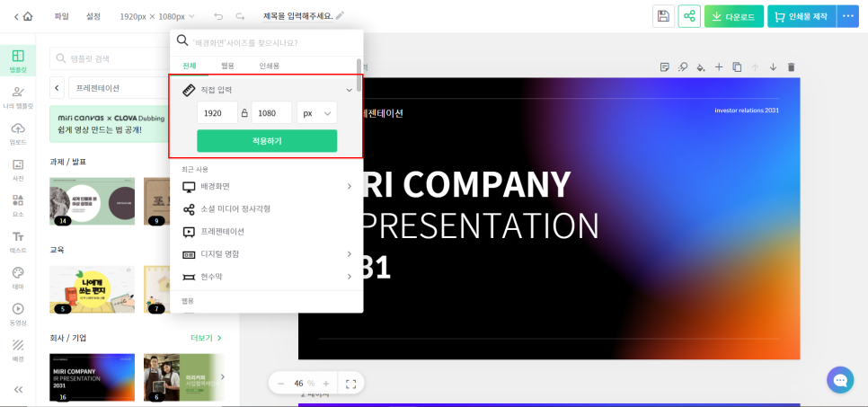Click the page animation brush icon
This screenshot has width=868, height=407.
pos(683,67)
